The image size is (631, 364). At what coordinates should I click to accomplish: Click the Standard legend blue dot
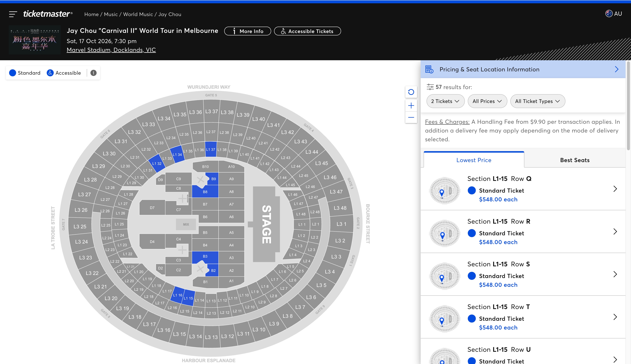tap(12, 73)
